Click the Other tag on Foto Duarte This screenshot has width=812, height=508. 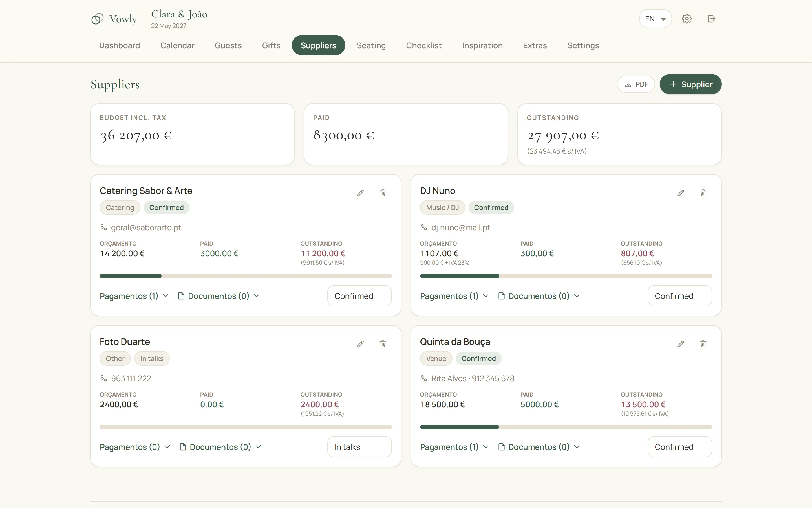(x=115, y=358)
